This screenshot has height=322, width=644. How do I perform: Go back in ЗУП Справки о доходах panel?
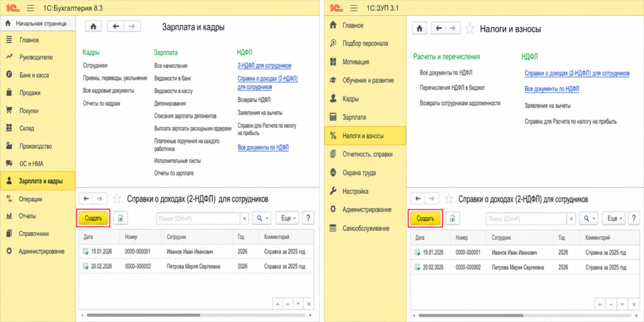point(418,198)
